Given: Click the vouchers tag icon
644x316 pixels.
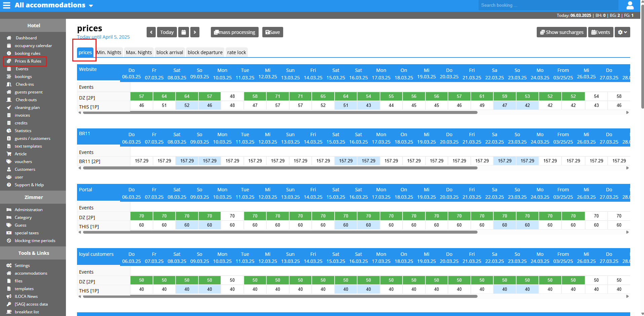Looking at the screenshot, I should (x=9, y=162).
